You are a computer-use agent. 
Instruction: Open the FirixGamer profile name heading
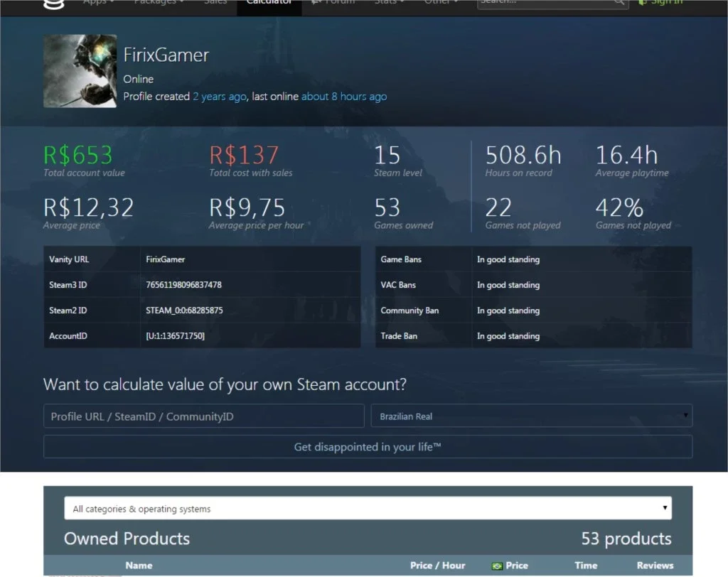[166, 55]
